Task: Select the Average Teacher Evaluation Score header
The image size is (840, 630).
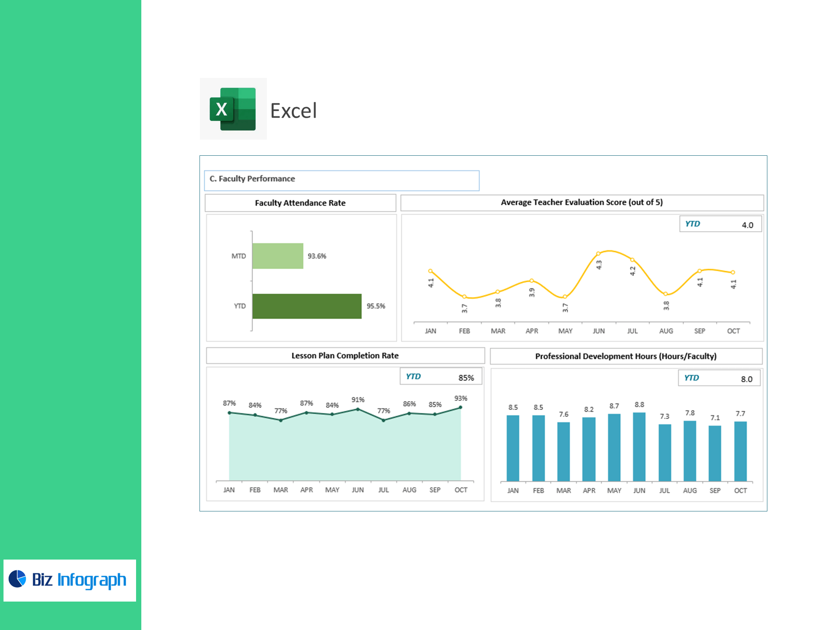Action: click(581, 203)
